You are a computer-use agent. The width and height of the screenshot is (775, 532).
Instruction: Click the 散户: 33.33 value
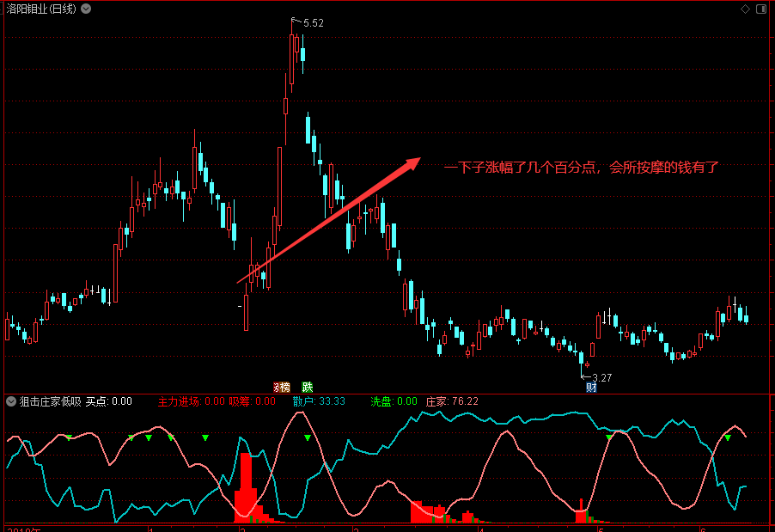[x=319, y=401]
